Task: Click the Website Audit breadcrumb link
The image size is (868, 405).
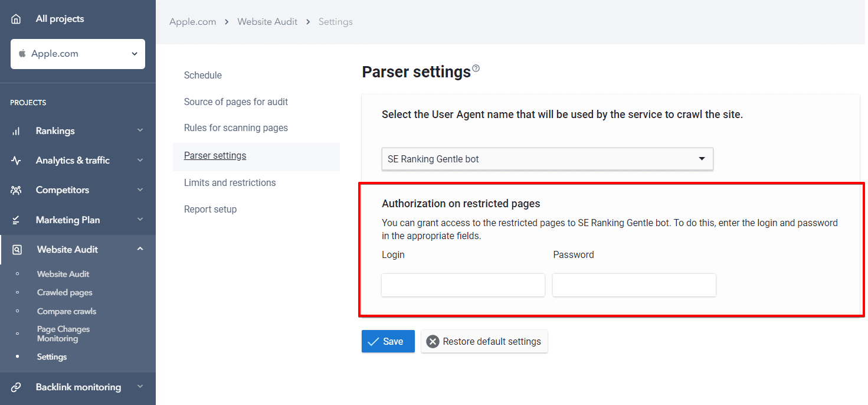Action: (267, 22)
